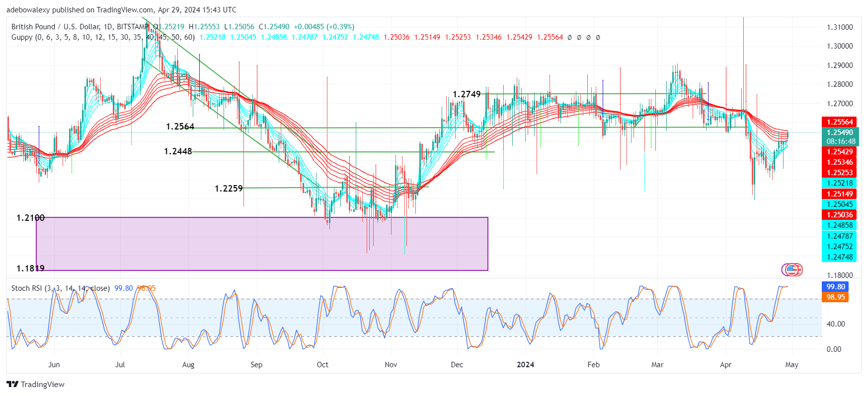This screenshot has height=395, width=868.
Task: Click the Nov label on time axis
Action: 391,365
